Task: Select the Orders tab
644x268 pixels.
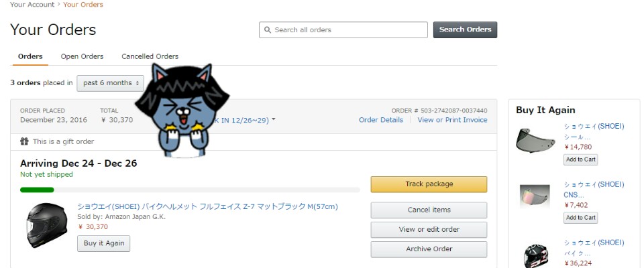Action: [x=30, y=56]
